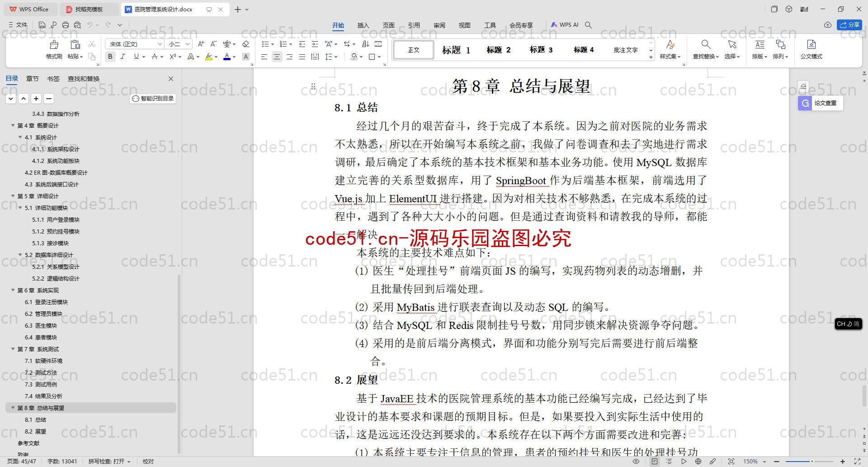Click the Clear formatting eraser icon
This screenshot has width=868, height=467.
coord(245,44)
